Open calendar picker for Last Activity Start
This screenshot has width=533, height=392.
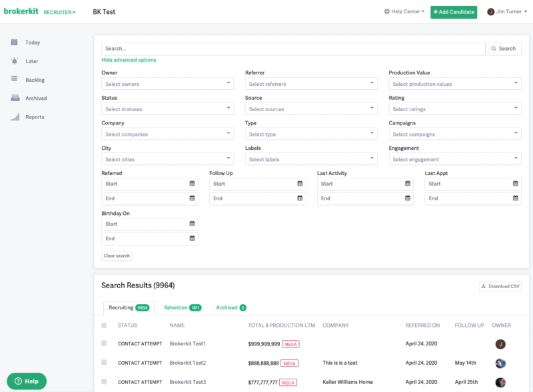[x=408, y=184]
